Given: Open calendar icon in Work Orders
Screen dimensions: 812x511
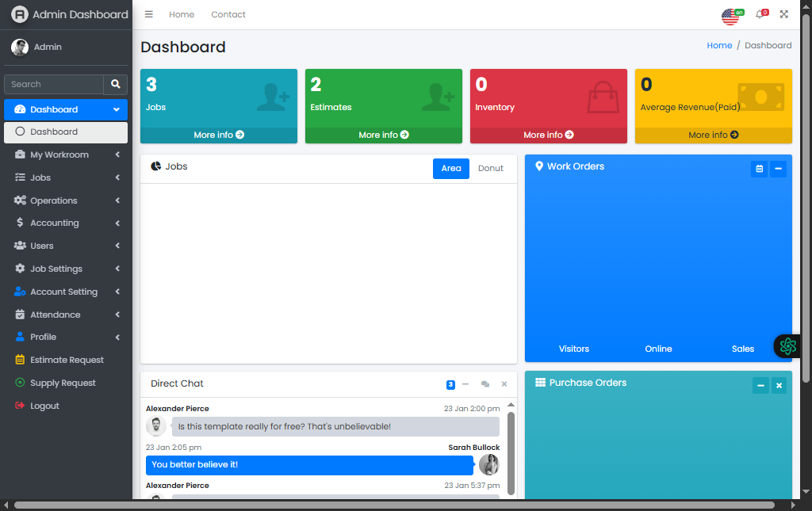Looking at the screenshot, I should click(759, 169).
